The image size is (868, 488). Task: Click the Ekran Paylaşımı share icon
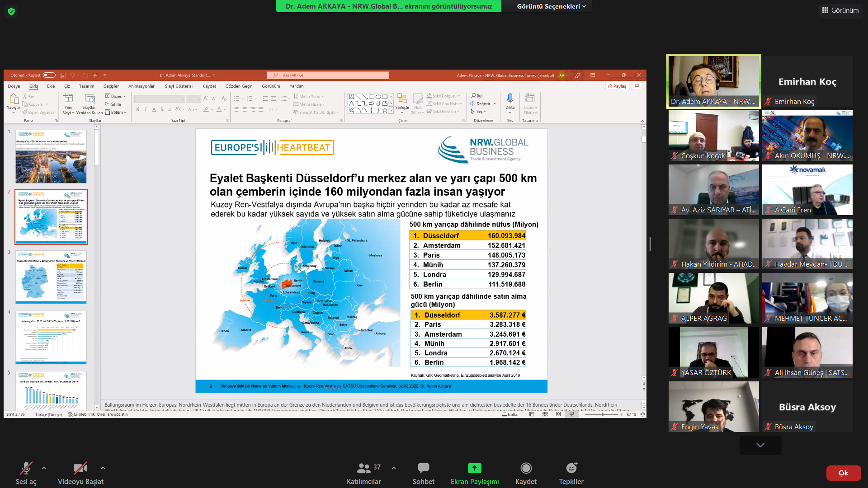click(x=474, y=468)
